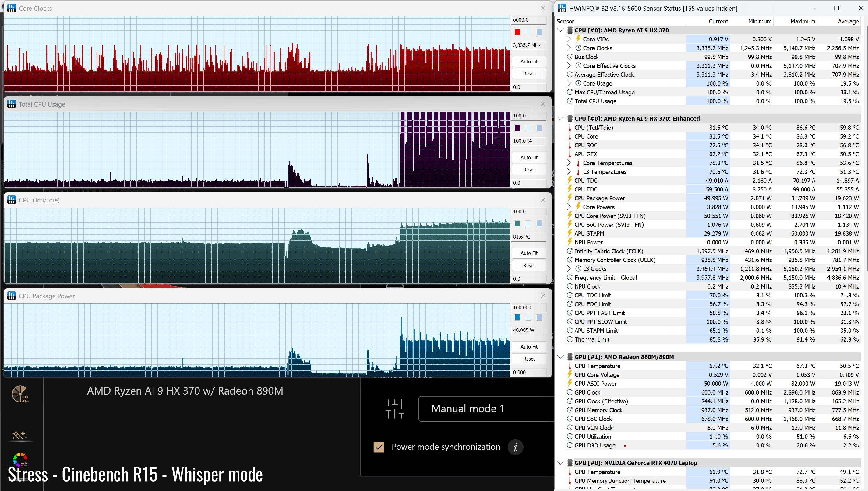Expand the Core Powers row
868x491 pixels.
pyautogui.click(x=569, y=207)
